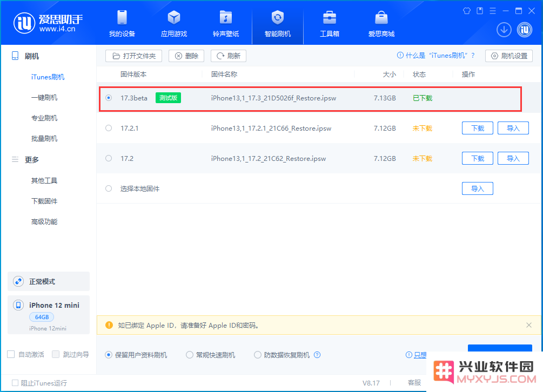Select the 17.2.1 firmware radio button

point(109,128)
